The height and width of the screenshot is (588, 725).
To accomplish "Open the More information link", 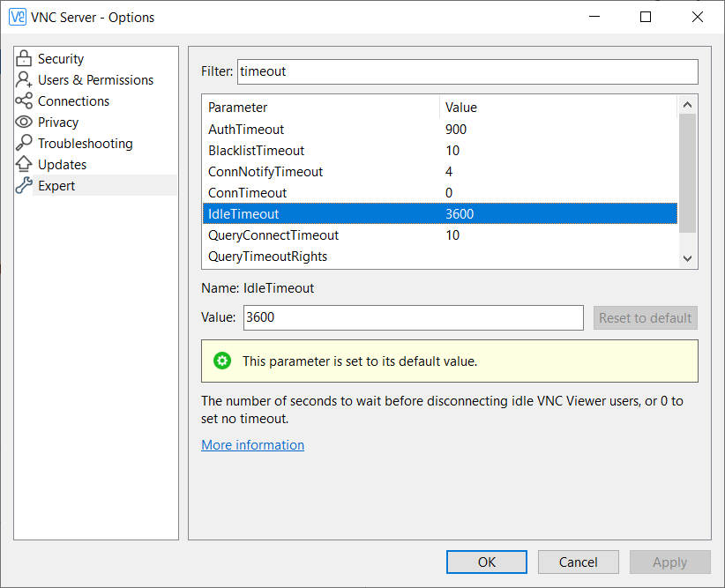I will 252,445.
